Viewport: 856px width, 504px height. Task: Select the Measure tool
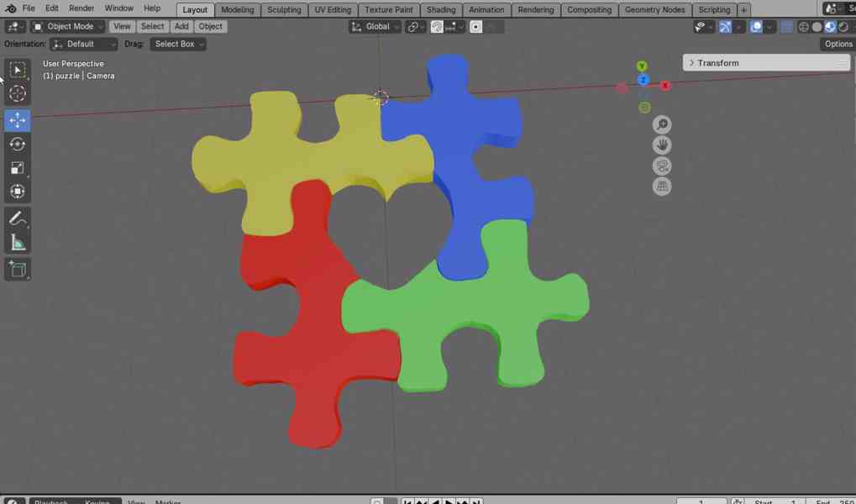[x=18, y=244]
